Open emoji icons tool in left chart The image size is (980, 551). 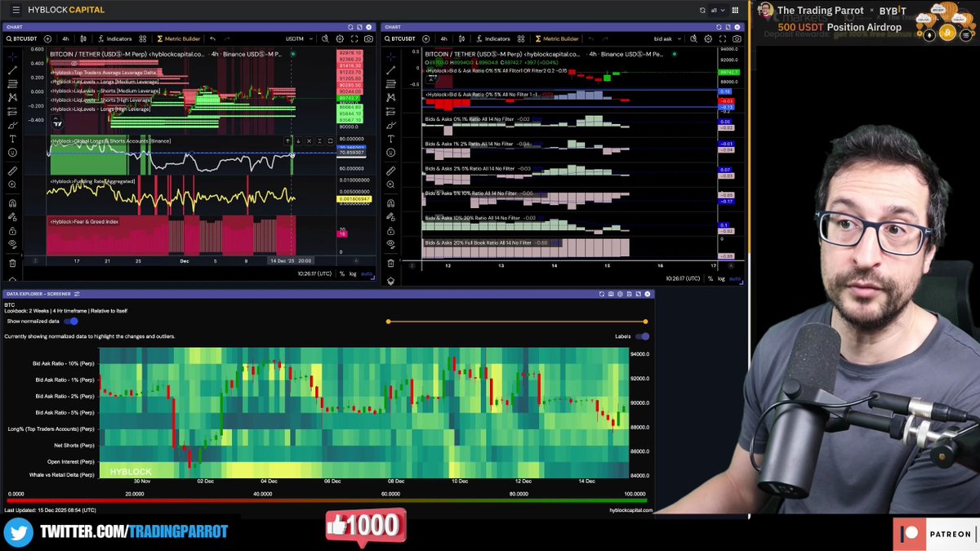(x=12, y=153)
